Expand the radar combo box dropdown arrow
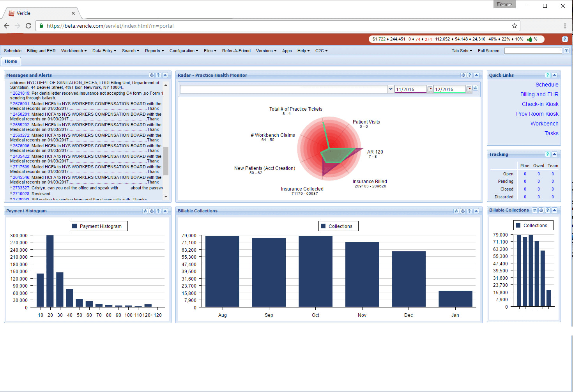Image resolution: width=573 pixels, height=392 pixels. pos(391,89)
